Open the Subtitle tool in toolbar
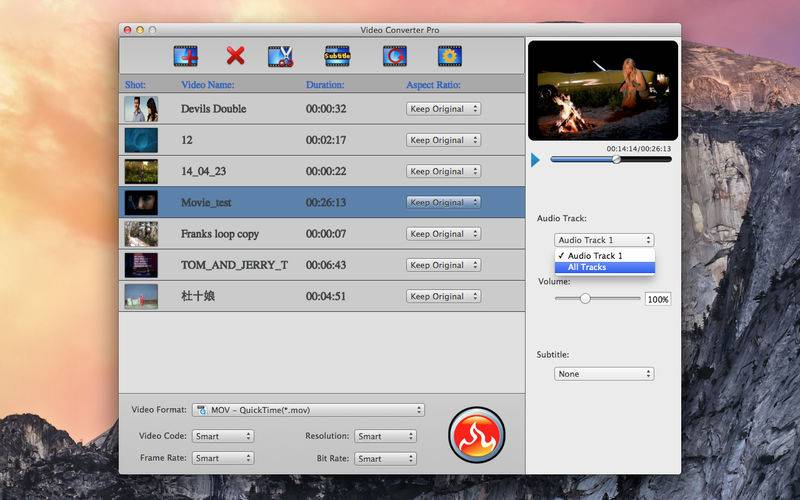This screenshot has width=800, height=500. pyautogui.click(x=337, y=56)
